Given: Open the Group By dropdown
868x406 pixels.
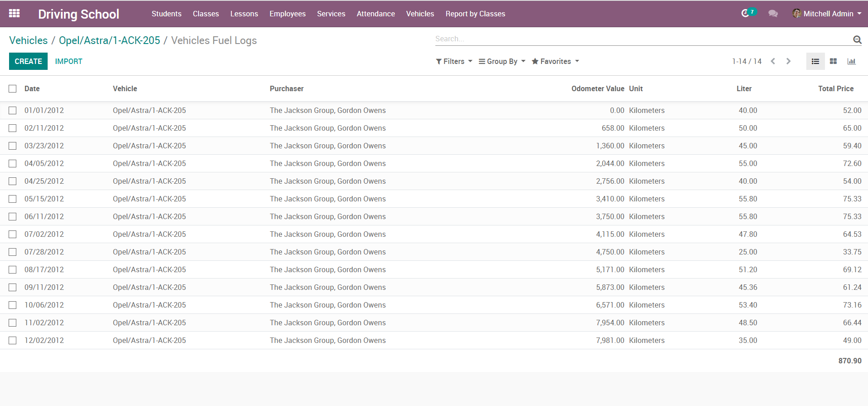Looking at the screenshot, I should (502, 61).
